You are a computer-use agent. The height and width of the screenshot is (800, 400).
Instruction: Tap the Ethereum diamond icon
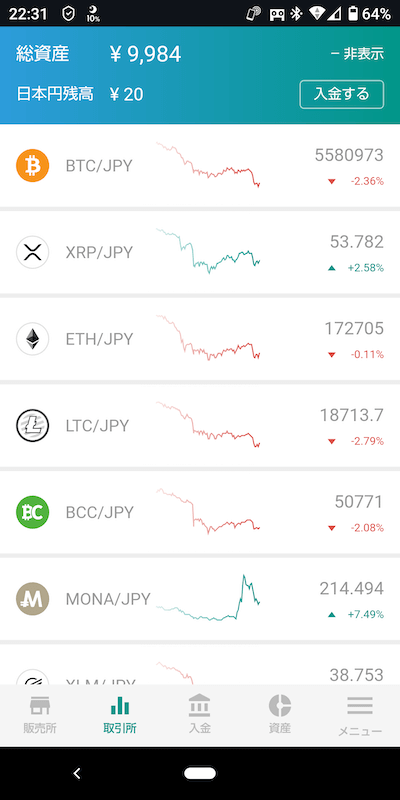[33, 339]
